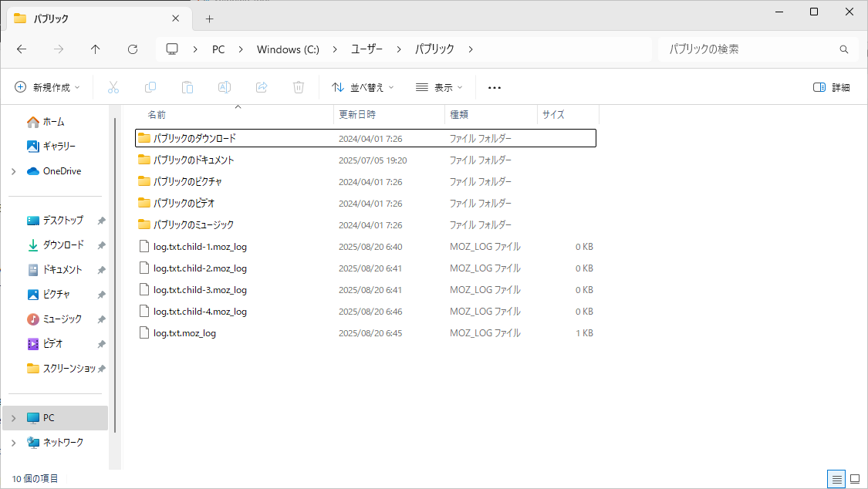Select the log.txt.moz_log file
Image resolution: width=868 pixels, height=489 pixels.
pyautogui.click(x=184, y=333)
